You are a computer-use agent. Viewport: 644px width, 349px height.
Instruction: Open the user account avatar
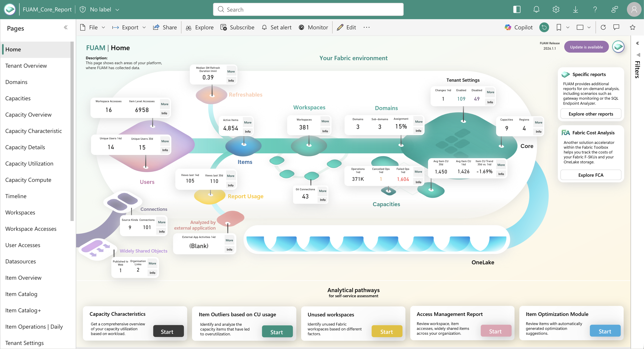pos(634,10)
